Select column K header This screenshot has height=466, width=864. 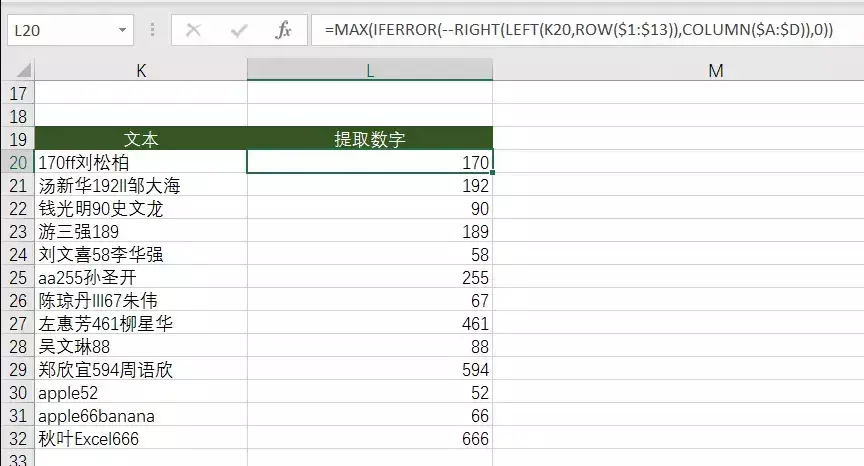click(x=141, y=70)
